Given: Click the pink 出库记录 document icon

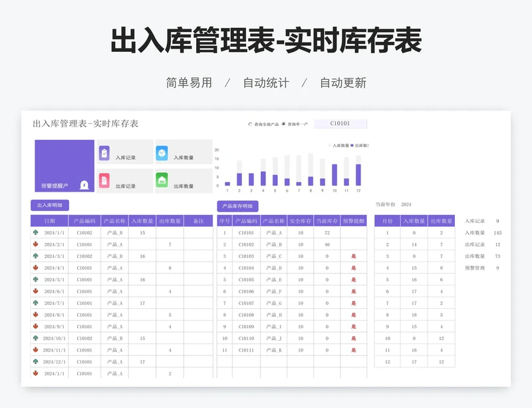Looking at the screenshot, I should [x=104, y=181].
